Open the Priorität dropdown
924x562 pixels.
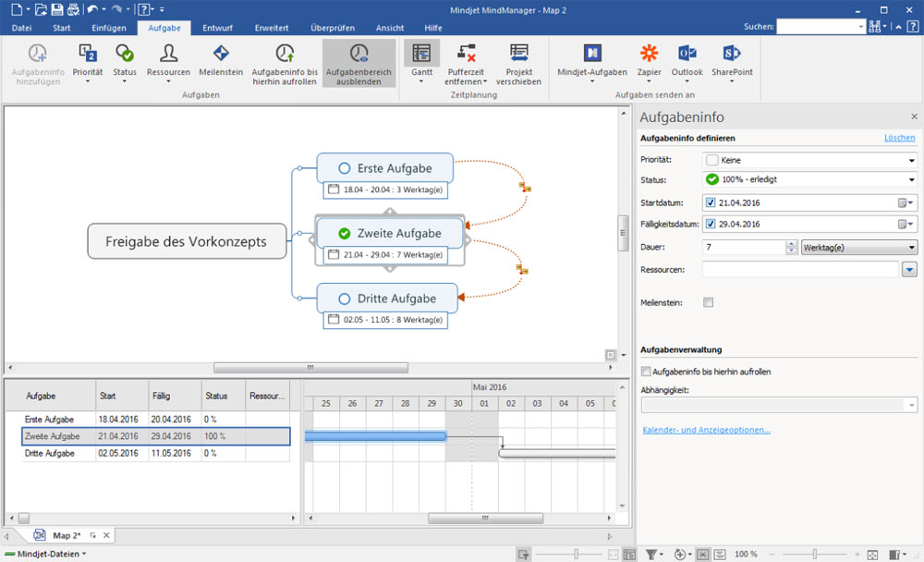tap(911, 160)
